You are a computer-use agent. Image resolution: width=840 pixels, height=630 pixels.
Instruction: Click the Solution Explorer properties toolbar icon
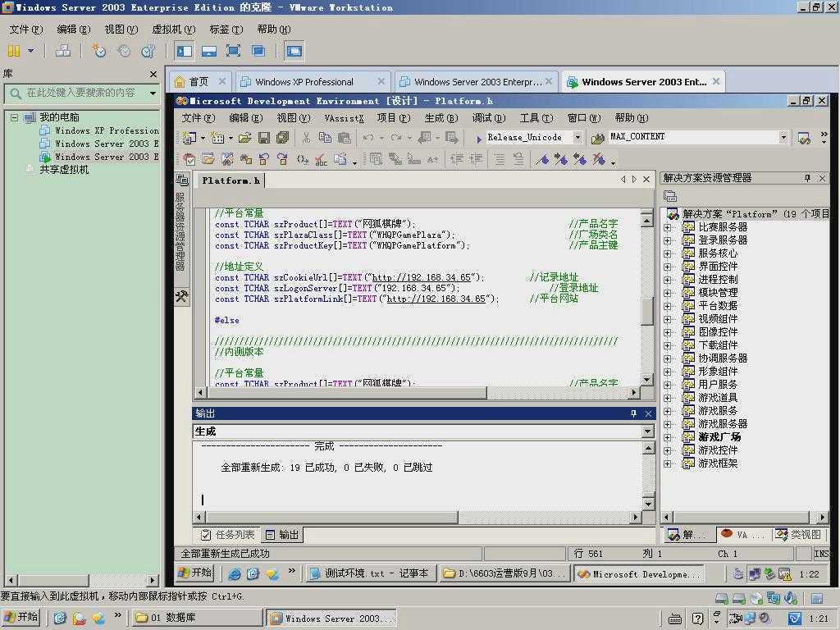click(x=670, y=196)
